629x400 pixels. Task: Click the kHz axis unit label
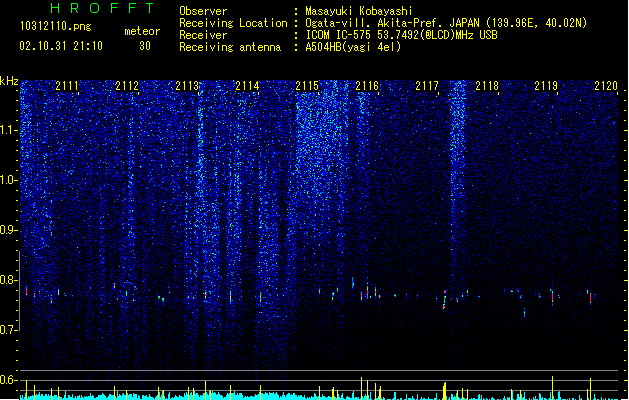click(9, 81)
